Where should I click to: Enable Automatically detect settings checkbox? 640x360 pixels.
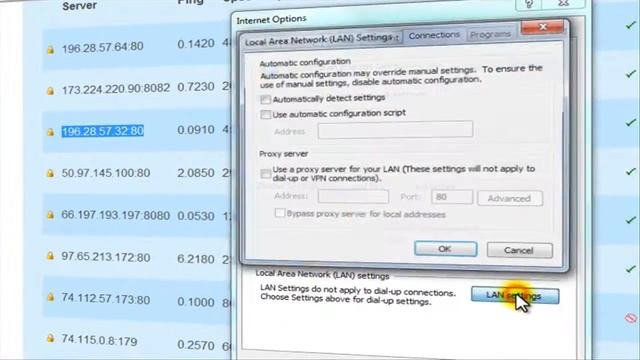(x=265, y=100)
